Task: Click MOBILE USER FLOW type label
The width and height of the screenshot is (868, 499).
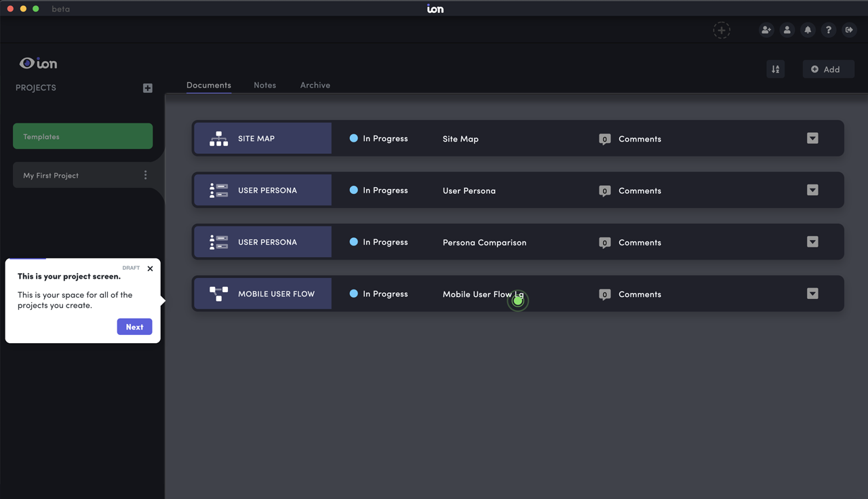Action: [276, 294]
